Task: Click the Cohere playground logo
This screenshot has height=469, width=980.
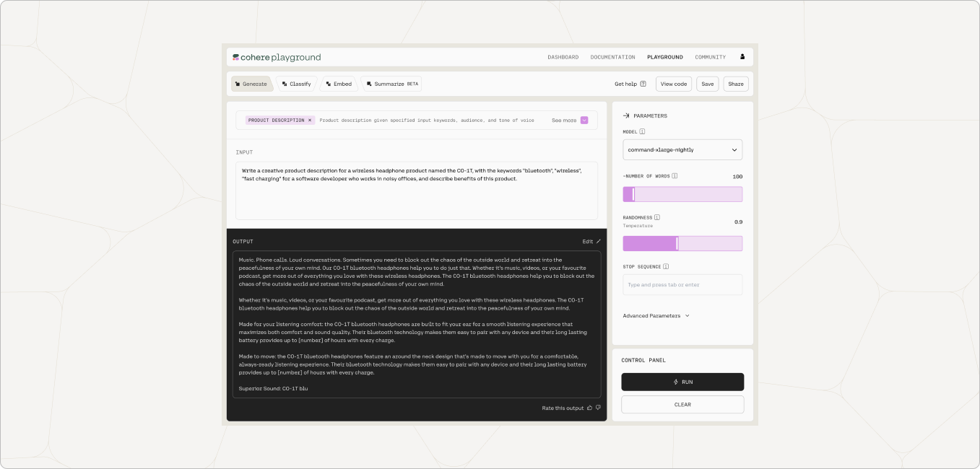Action: click(277, 57)
